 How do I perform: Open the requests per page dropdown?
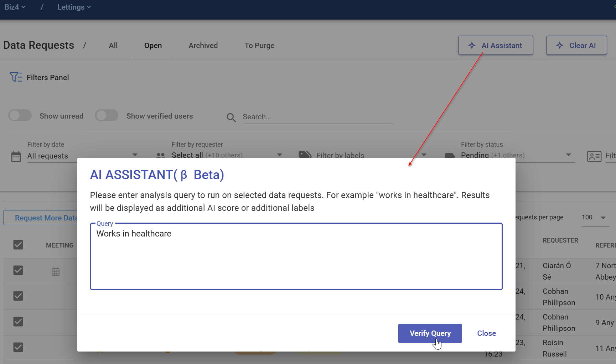(594, 218)
